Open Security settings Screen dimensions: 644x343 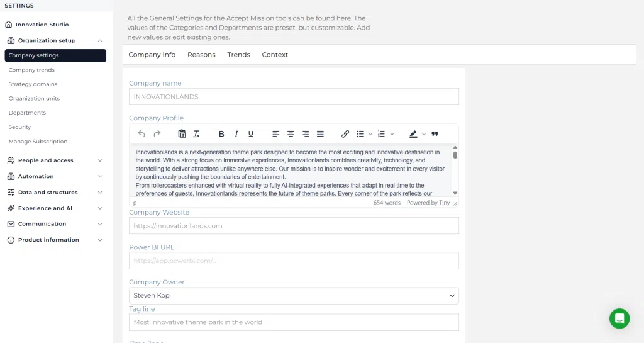(19, 127)
